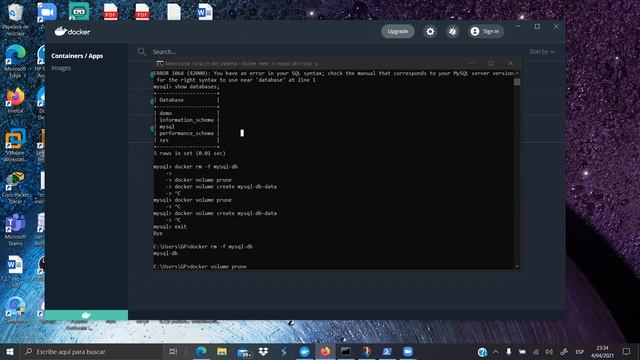
Task: Open Docker troubleshoot bug icon
Action: 453,31
